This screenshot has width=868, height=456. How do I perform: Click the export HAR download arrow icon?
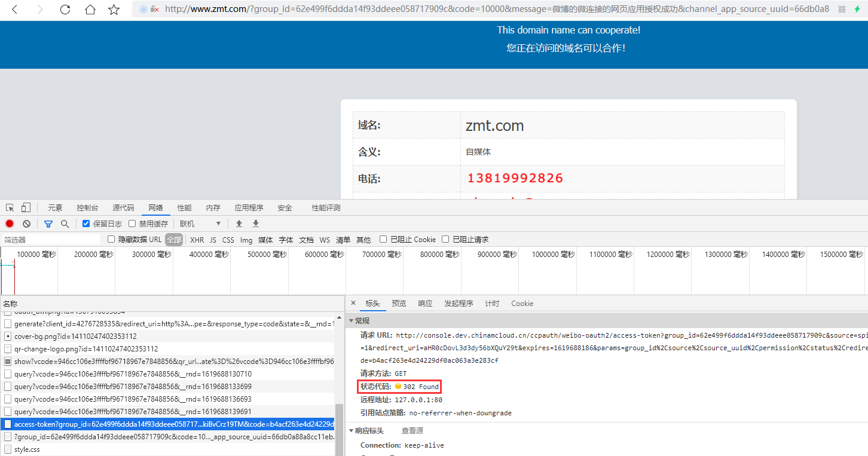pos(256,224)
